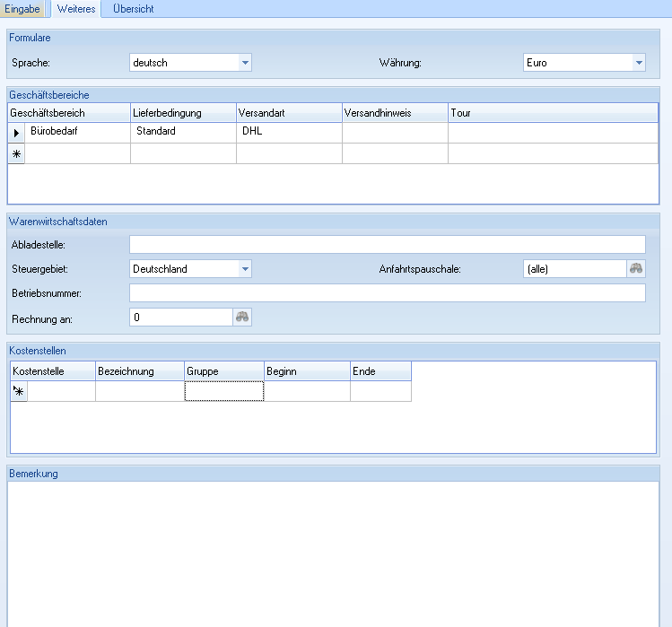The height and width of the screenshot is (627, 672).
Task: Click new row asterisk in Geschäftsbereiche grid
Action: point(16,153)
